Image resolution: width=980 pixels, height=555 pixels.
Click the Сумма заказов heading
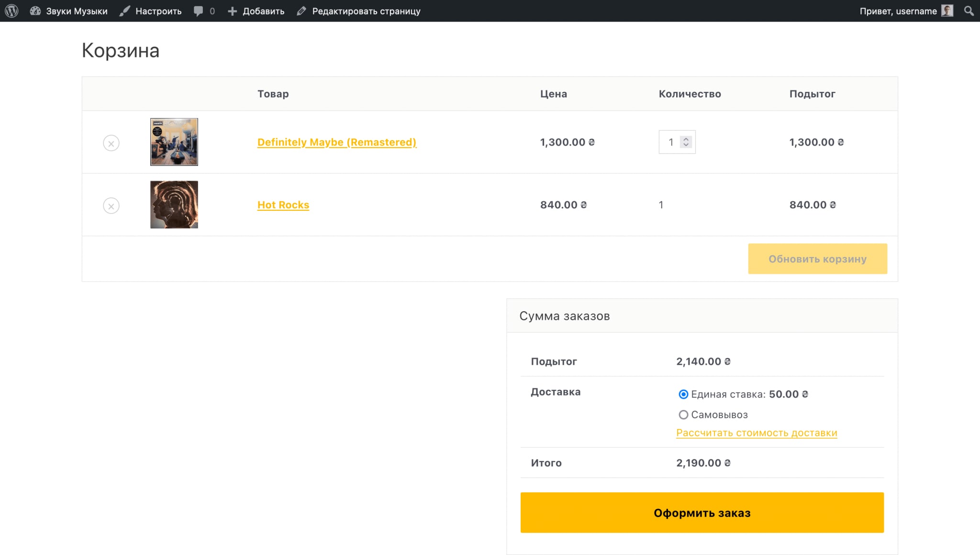(565, 316)
